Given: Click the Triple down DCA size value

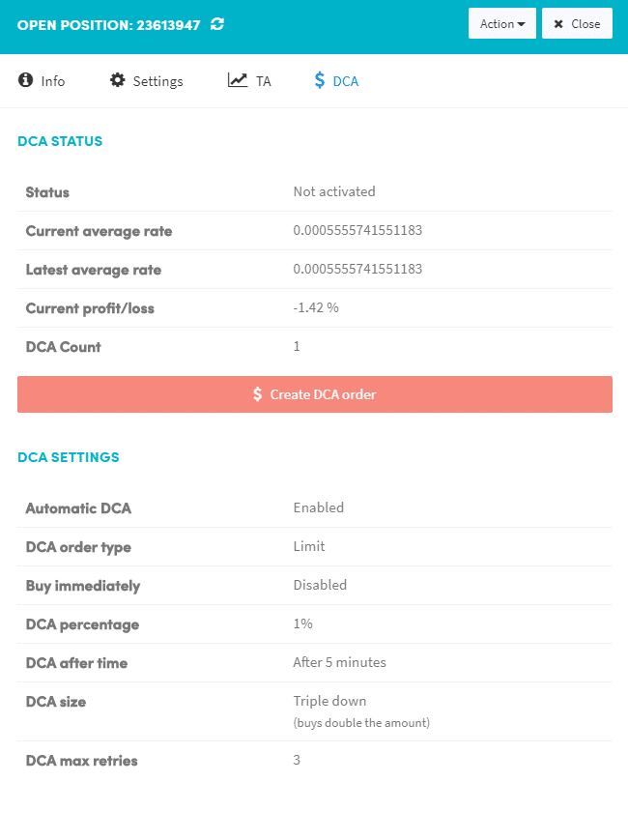Looking at the screenshot, I should pyautogui.click(x=329, y=701).
